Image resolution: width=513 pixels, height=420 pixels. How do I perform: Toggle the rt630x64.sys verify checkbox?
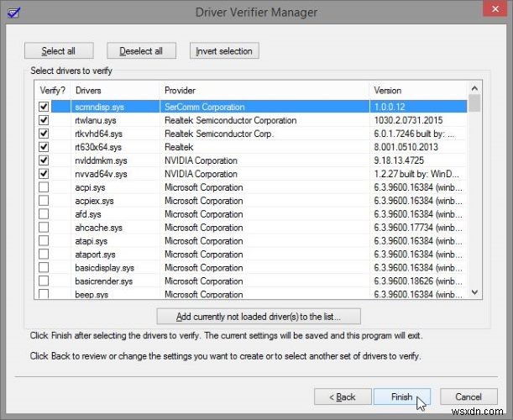click(44, 147)
